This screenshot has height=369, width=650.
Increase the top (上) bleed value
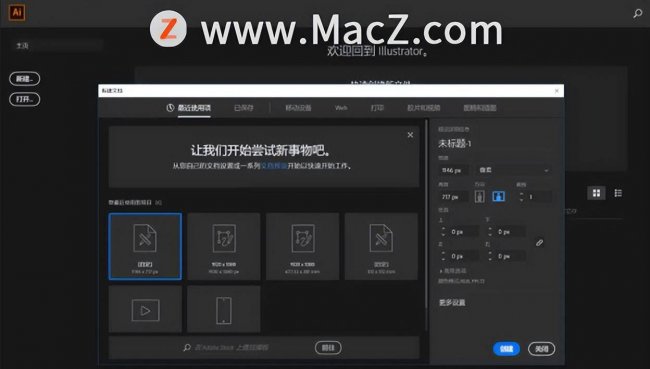(444, 229)
